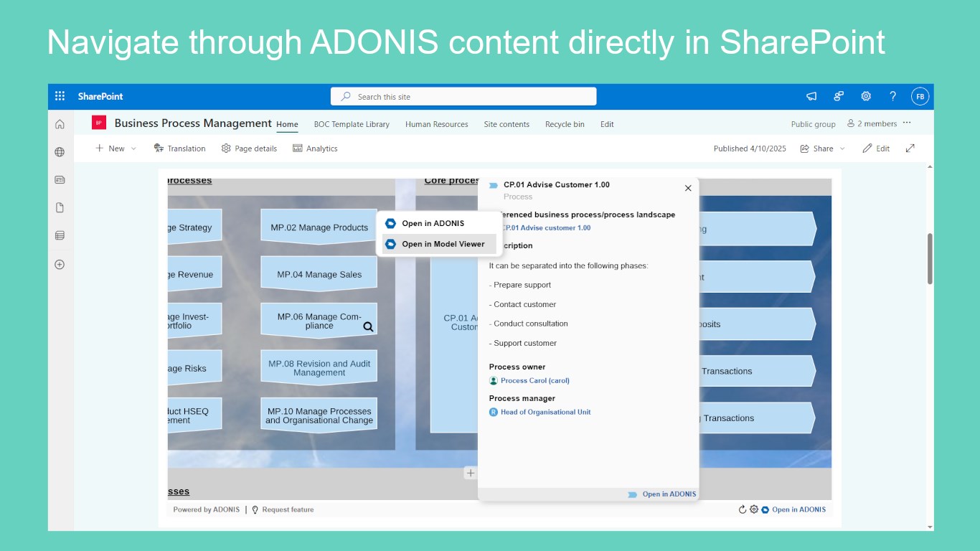Open BOC Template Library nav item
The image size is (980, 551).
[x=352, y=124]
